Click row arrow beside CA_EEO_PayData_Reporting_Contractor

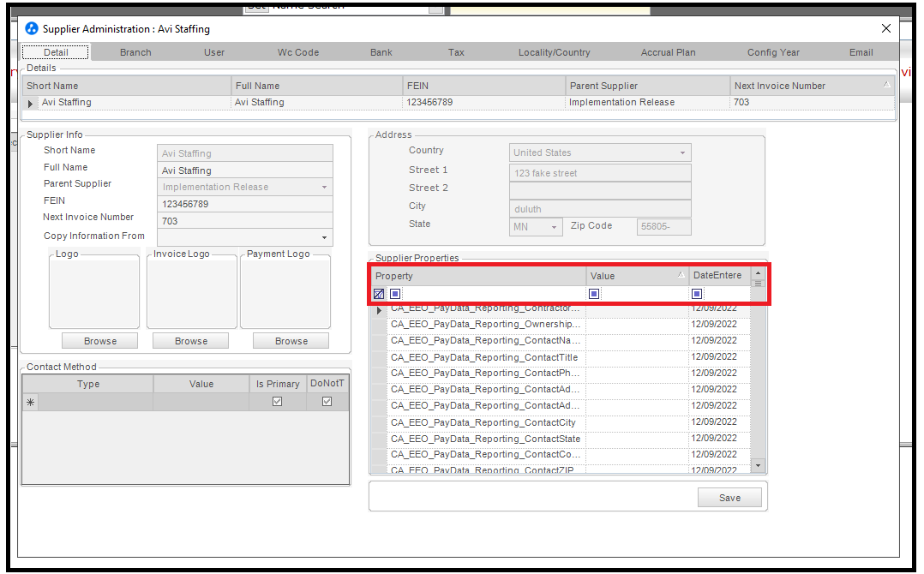379,309
